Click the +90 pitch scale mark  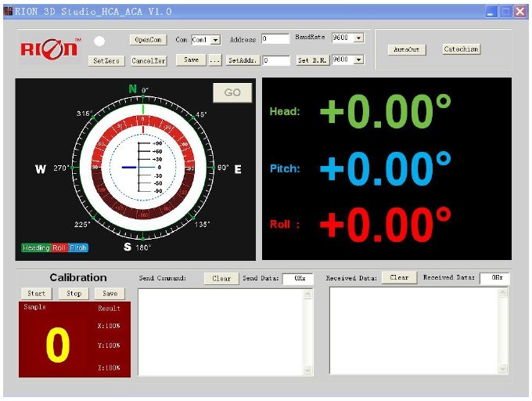(157, 143)
